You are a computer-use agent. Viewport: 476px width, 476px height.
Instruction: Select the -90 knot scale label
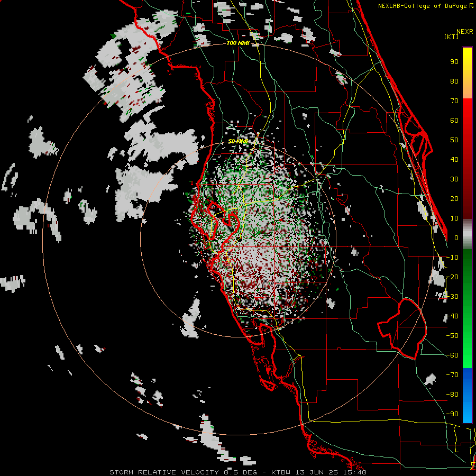click(452, 414)
